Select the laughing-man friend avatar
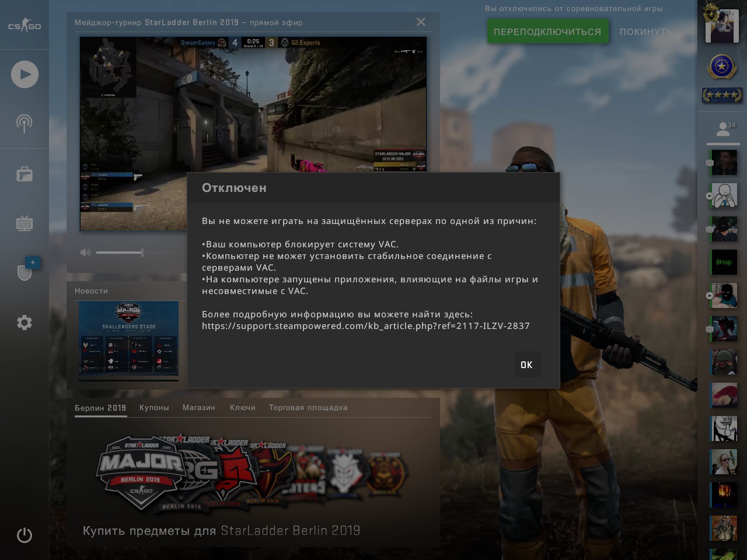Viewport: 747px width, 560px height. click(724, 163)
